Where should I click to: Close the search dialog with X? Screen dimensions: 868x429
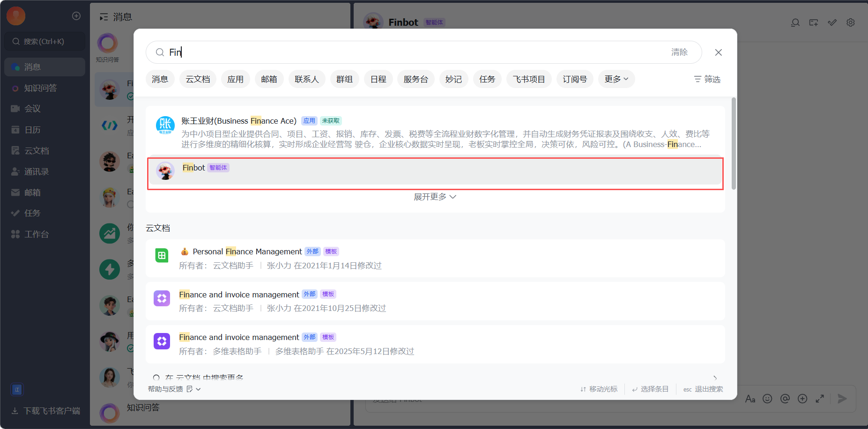[x=718, y=52]
